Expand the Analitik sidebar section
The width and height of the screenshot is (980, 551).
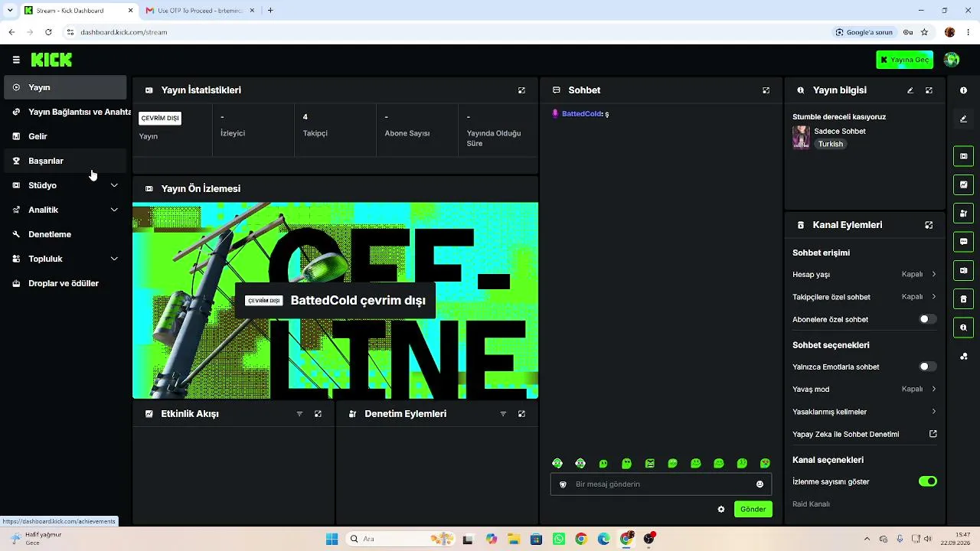click(65, 210)
